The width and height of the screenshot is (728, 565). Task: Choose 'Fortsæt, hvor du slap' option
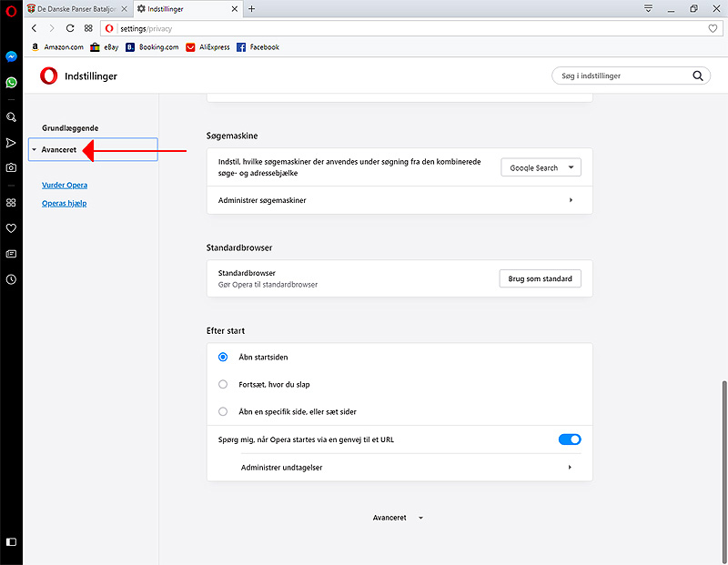click(x=223, y=384)
